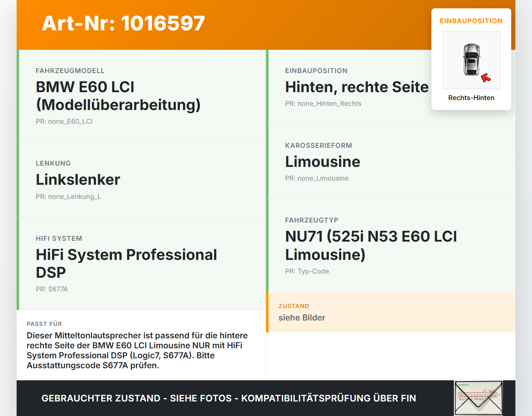This screenshot has height=416, width=532.
Task: Select the large Limousine value
Action: [x=323, y=162]
